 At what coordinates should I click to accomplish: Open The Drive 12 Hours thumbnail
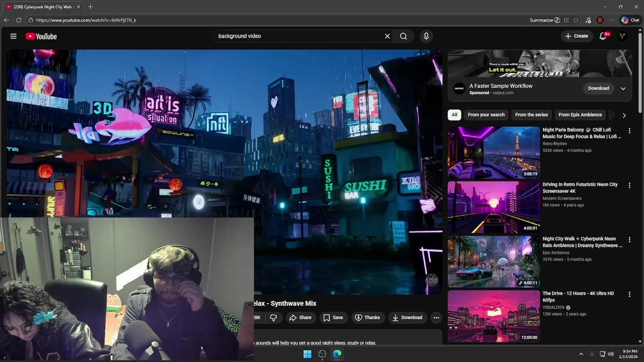click(494, 316)
